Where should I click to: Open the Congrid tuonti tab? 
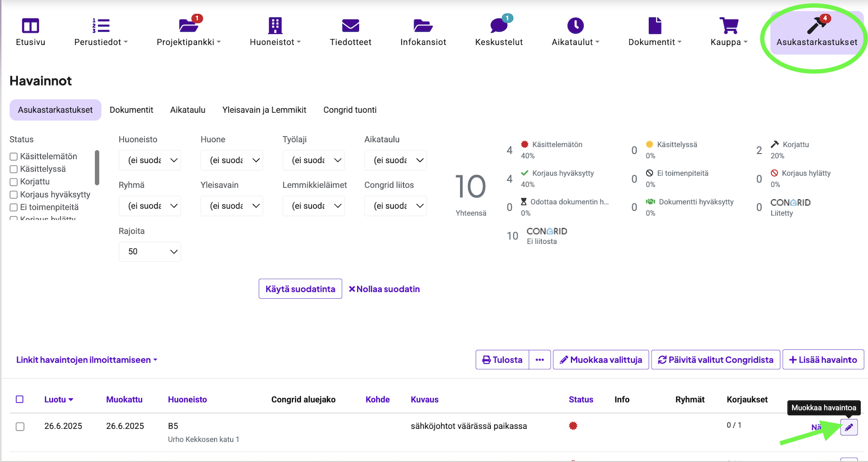[350, 110]
